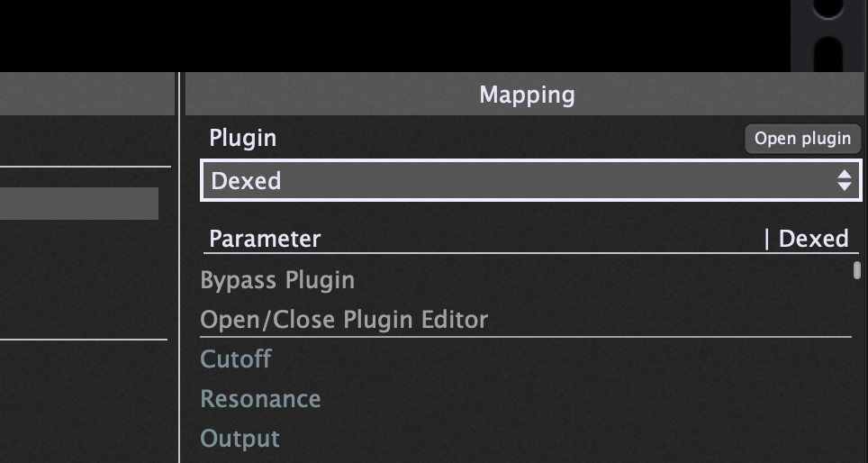868x463 pixels.
Task: Select the Open/Close Plugin Editor parameter
Action: (x=344, y=320)
